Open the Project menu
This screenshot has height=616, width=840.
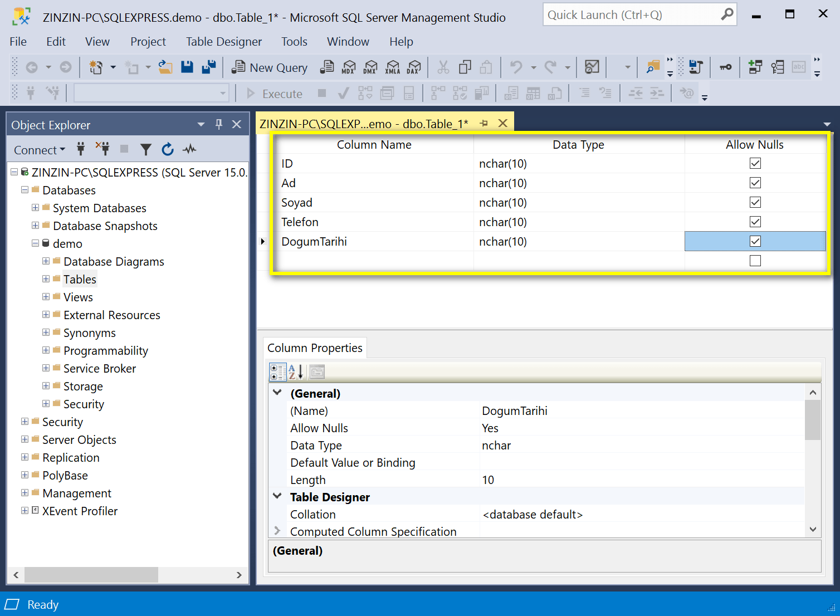coord(148,42)
